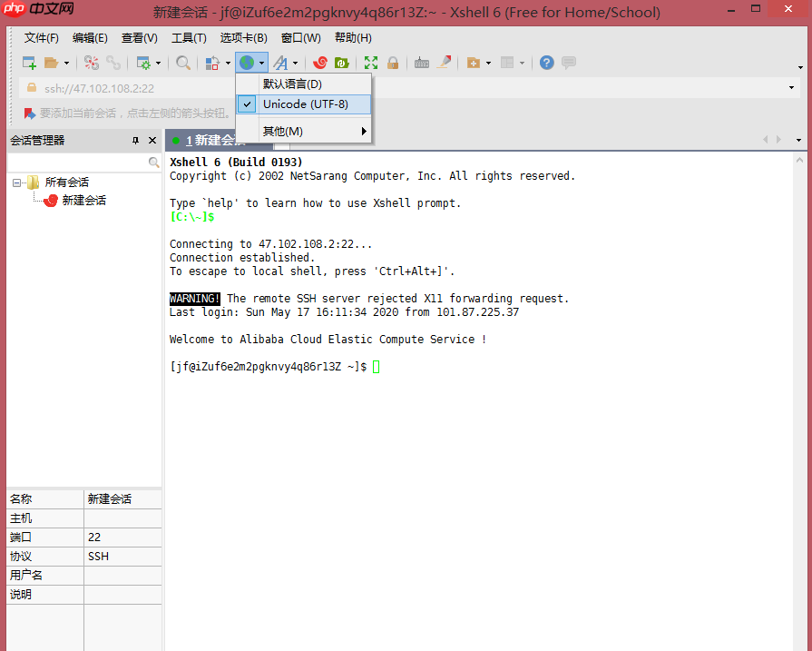Open the 文件(F) menu

coord(42,38)
